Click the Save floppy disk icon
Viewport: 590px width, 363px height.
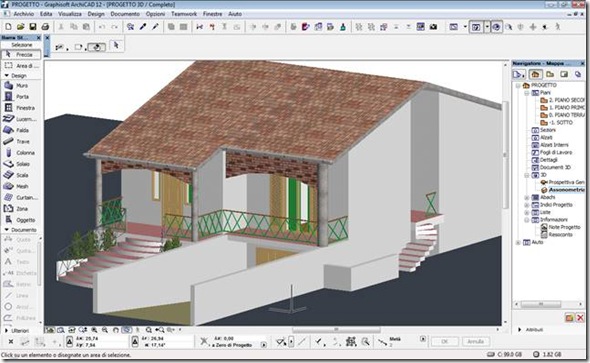33,27
